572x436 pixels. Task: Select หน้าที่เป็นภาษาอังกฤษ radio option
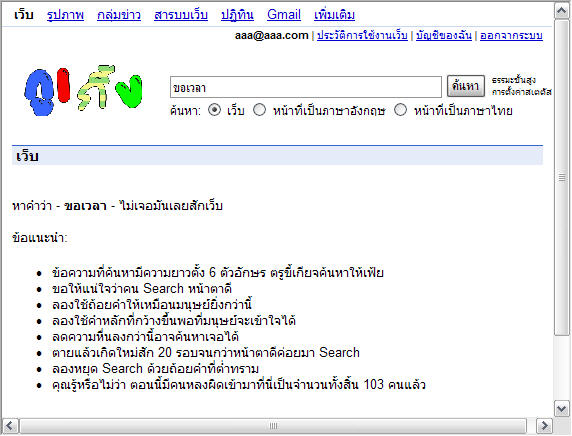coord(259,110)
